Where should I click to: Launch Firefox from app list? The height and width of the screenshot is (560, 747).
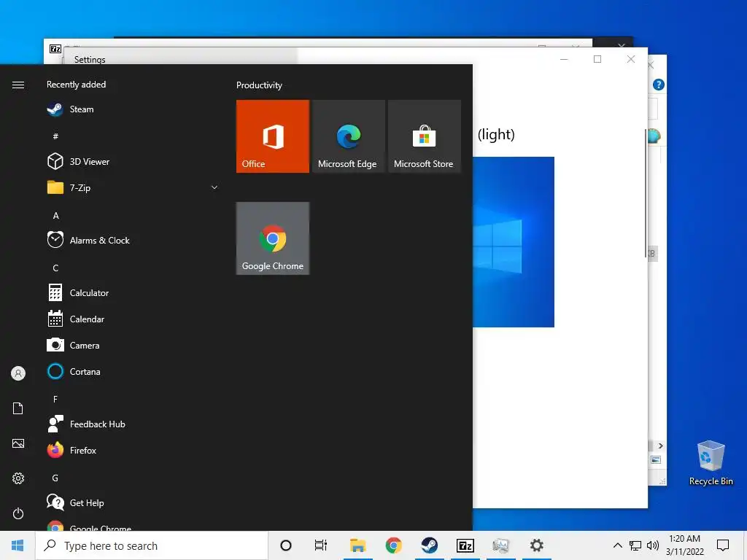tap(133, 450)
